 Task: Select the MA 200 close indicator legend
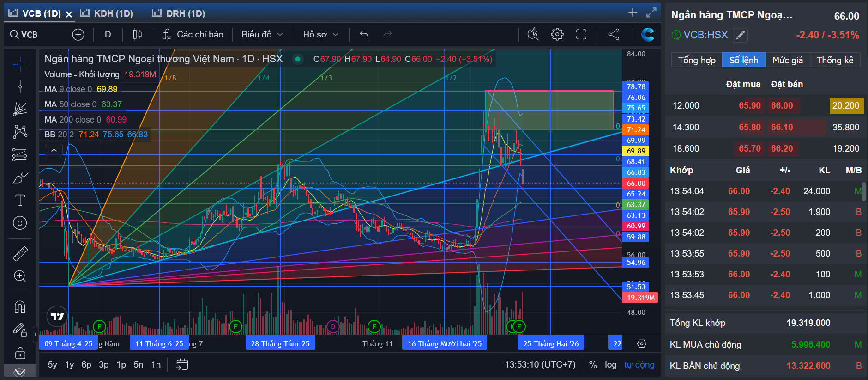coord(85,120)
